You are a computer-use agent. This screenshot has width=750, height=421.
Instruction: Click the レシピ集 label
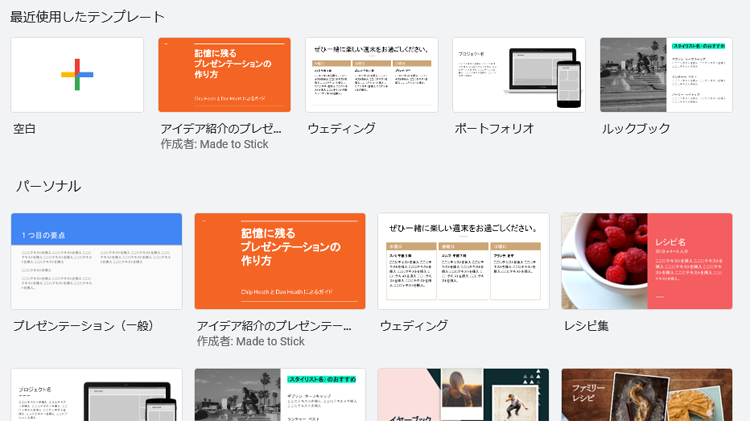click(x=586, y=326)
